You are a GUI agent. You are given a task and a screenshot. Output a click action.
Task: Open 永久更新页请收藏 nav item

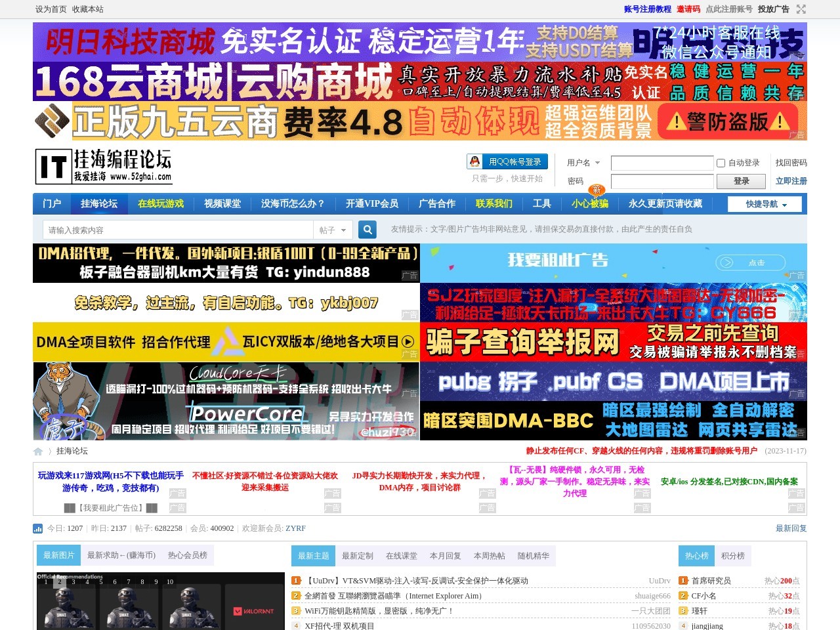(x=665, y=203)
